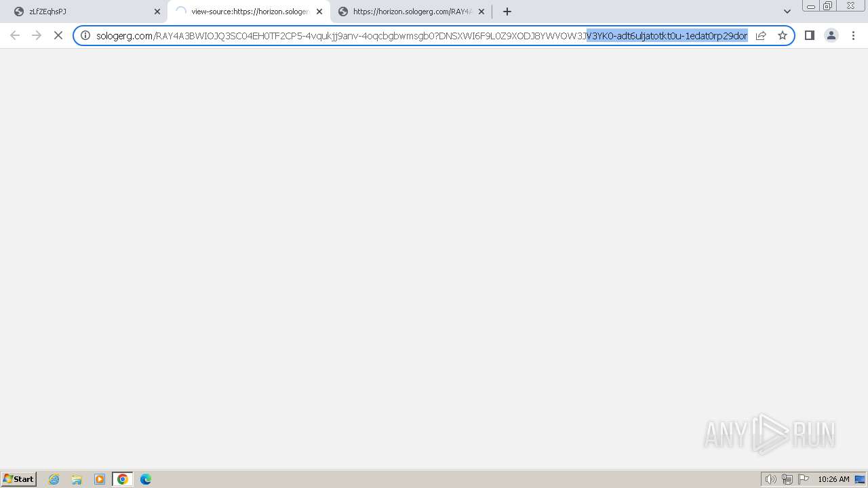Open a new tab with the plus button
Viewport: 868px width, 488px height.
[507, 12]
